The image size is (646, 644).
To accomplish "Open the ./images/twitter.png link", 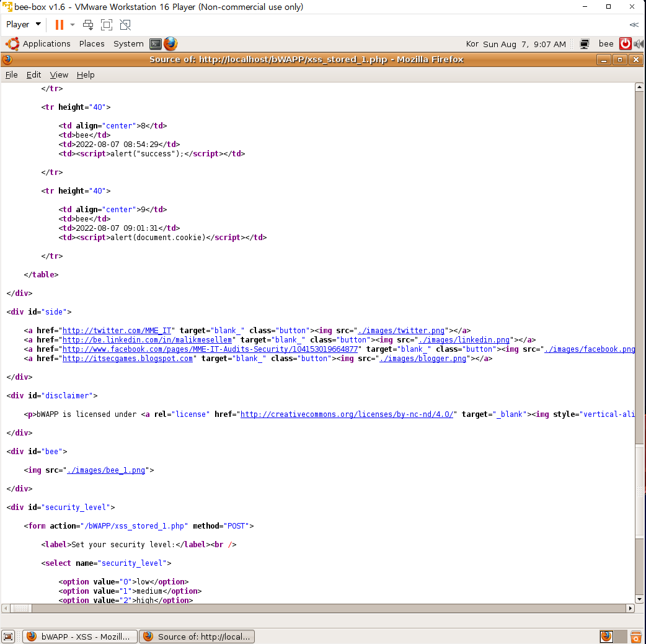I will click(401, 331).
